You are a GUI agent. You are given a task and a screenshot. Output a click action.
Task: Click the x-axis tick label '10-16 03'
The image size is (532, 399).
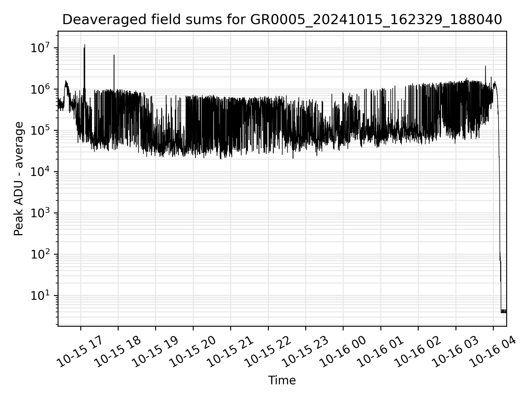click(455, 352)
